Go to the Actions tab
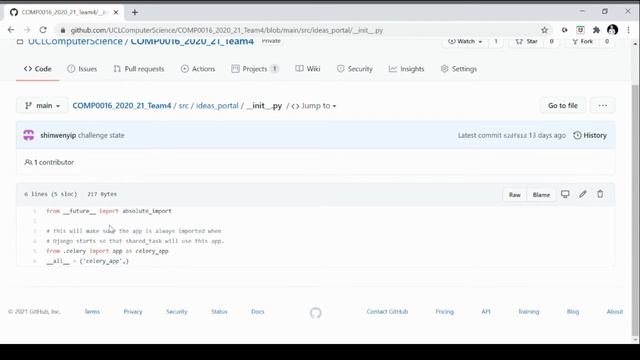Image resolution: width=640 pixels, height=360 pixels. [198, 69]
